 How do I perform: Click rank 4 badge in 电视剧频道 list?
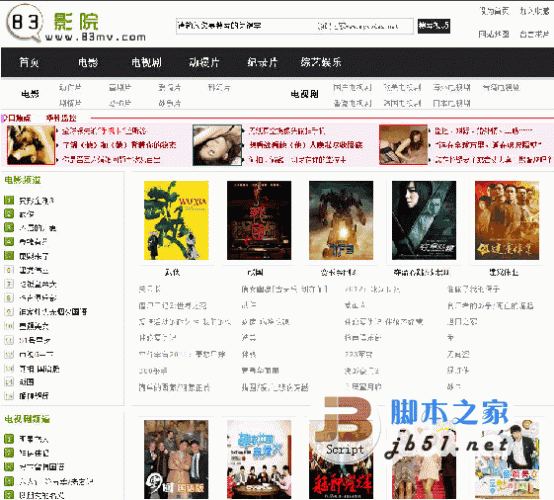coord(9,481)
